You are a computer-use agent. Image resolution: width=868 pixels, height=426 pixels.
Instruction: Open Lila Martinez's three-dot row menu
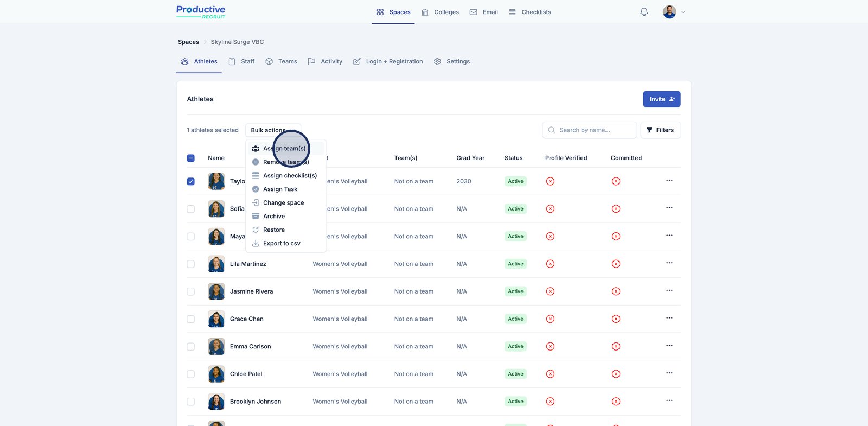click(669, 263)
